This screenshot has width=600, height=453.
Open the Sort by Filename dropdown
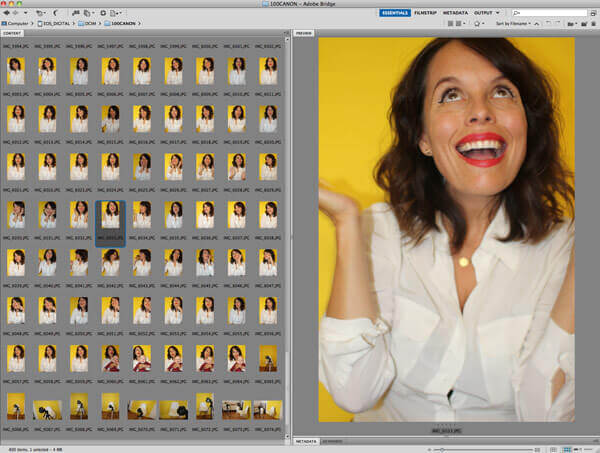513,23
